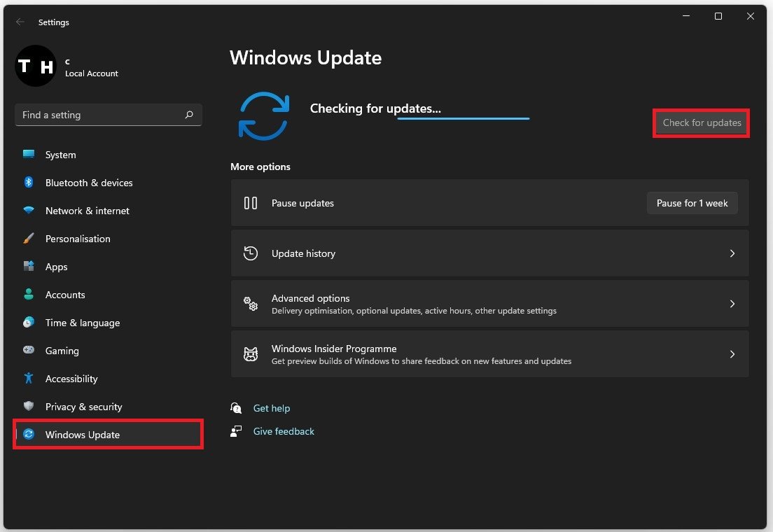Select Windows Update in the sidebar
Screen dimensions: 773x532
(x=108, y=435)
